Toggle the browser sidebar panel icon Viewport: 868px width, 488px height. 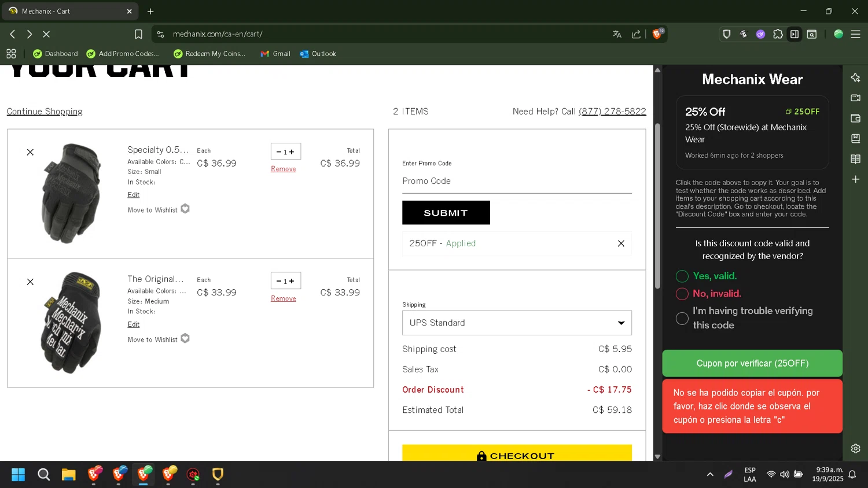click(x=795, y=34)
